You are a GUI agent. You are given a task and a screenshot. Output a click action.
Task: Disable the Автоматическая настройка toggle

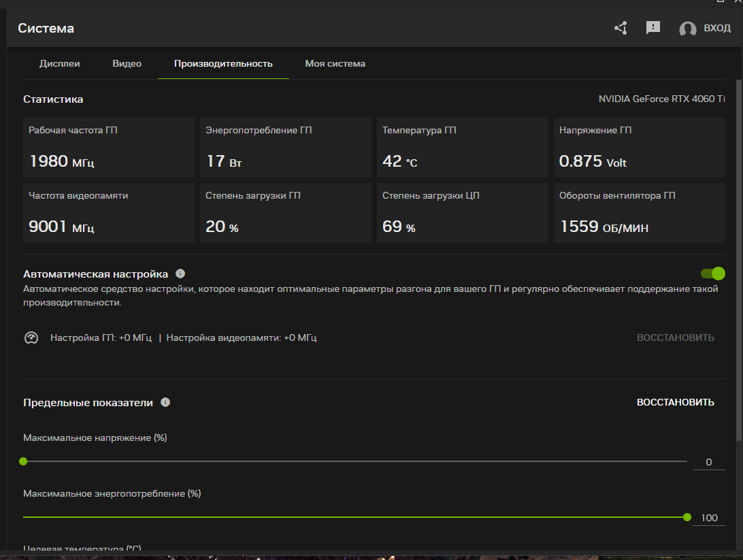coord(712,274)
